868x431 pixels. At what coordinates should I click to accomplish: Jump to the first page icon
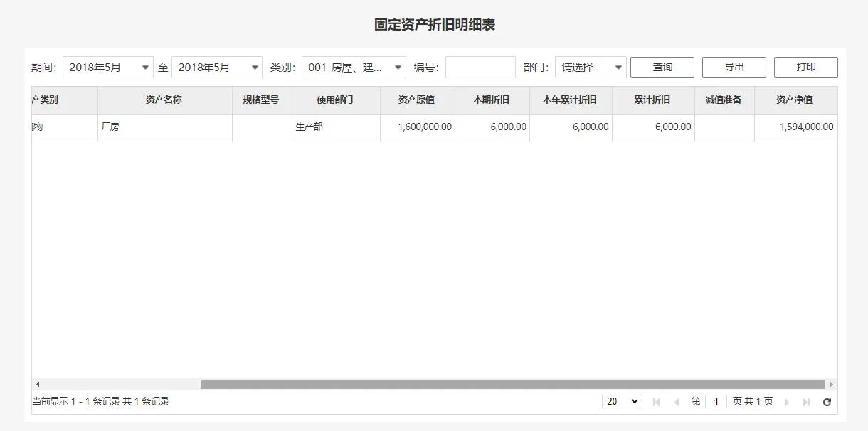point(655,401)
